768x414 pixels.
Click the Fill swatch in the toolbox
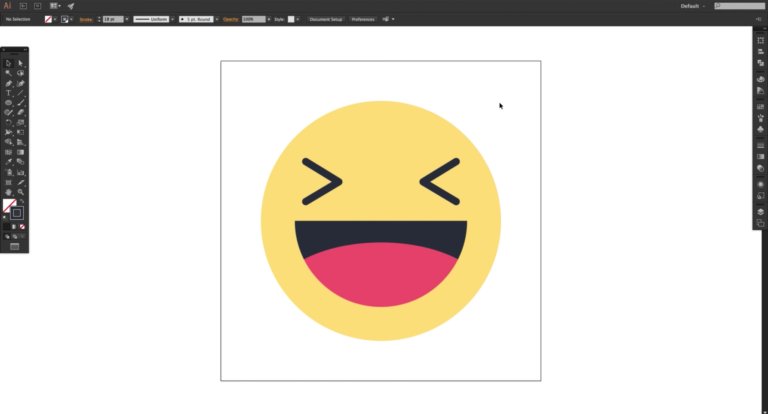7,204
